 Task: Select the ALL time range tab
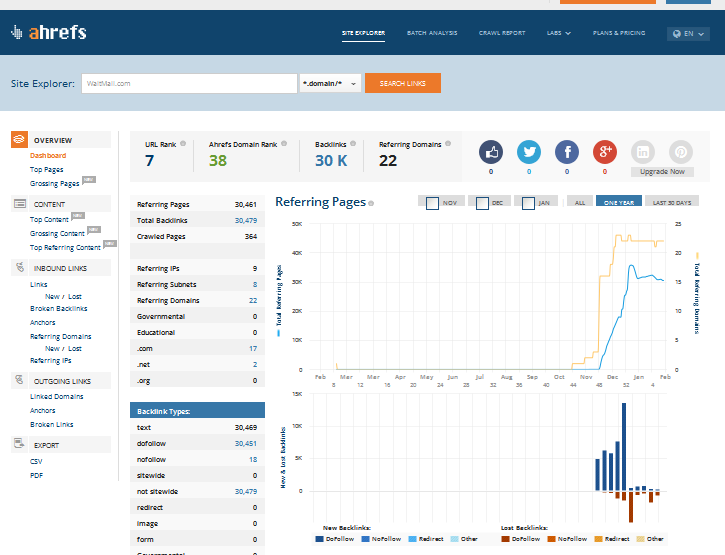[580, 201]
